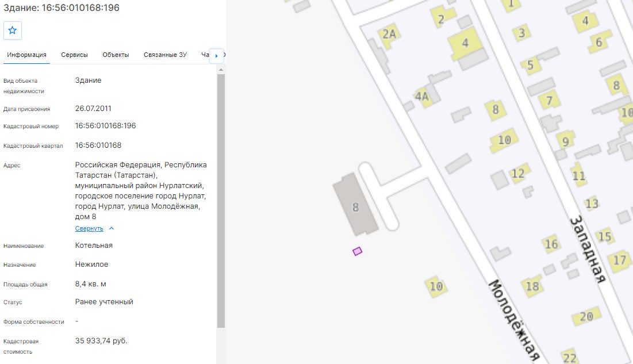Click the Вид объекта недвижимости value Здание
The image size is (633, 364).
pos(89,81)
